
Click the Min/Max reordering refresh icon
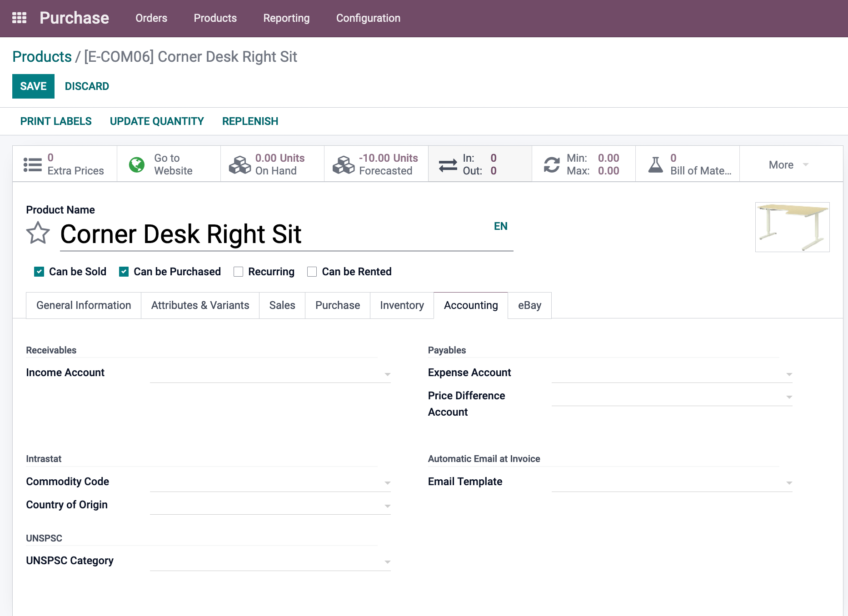[x=551, y=164]
